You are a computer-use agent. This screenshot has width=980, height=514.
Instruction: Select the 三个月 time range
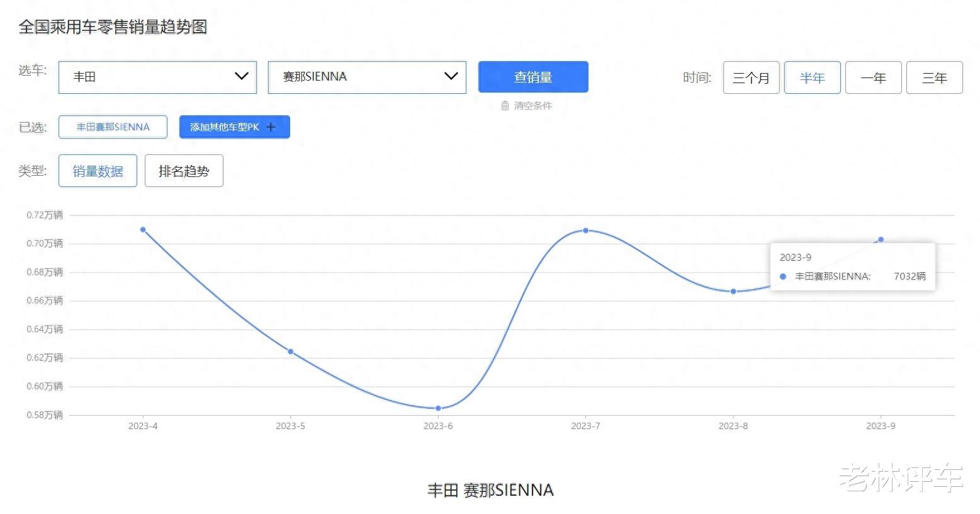pyautogui.click(x=752, y=77)
